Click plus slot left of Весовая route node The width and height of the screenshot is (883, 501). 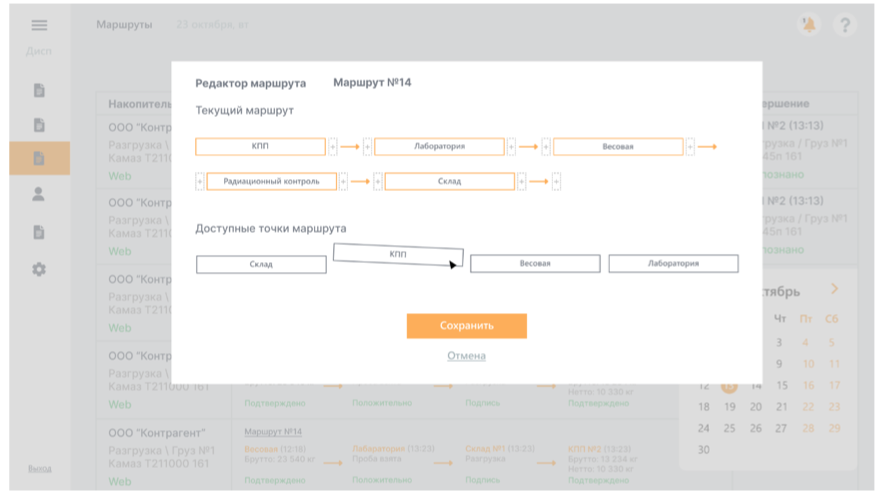click(546, 146)
